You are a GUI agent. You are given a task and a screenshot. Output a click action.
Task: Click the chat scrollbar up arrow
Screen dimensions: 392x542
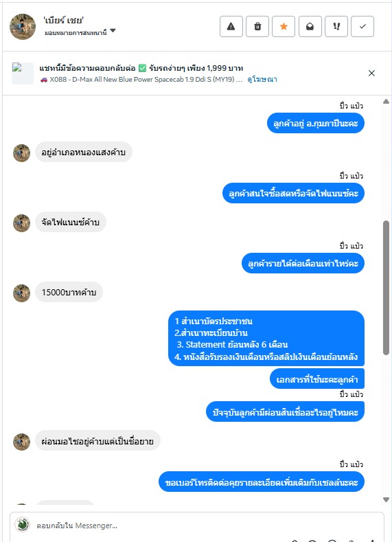point(386,101)
